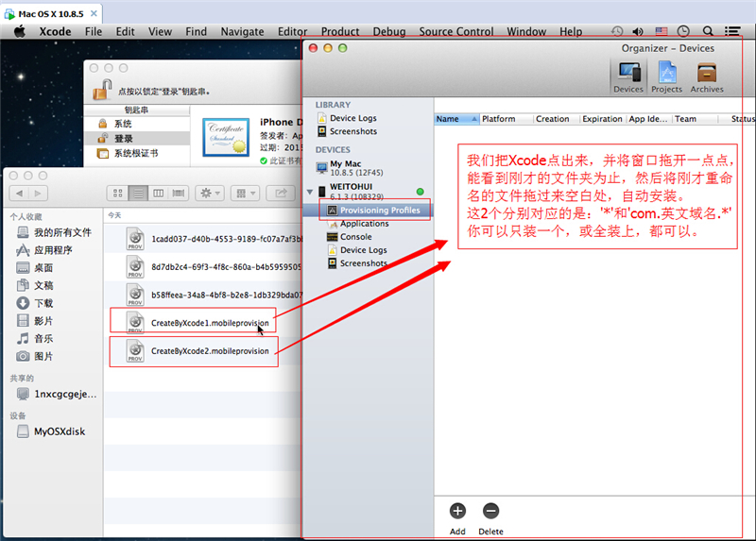Open the Finder arrange items dropdown
The image size is (756, 541).
click(x=246, y=194)
